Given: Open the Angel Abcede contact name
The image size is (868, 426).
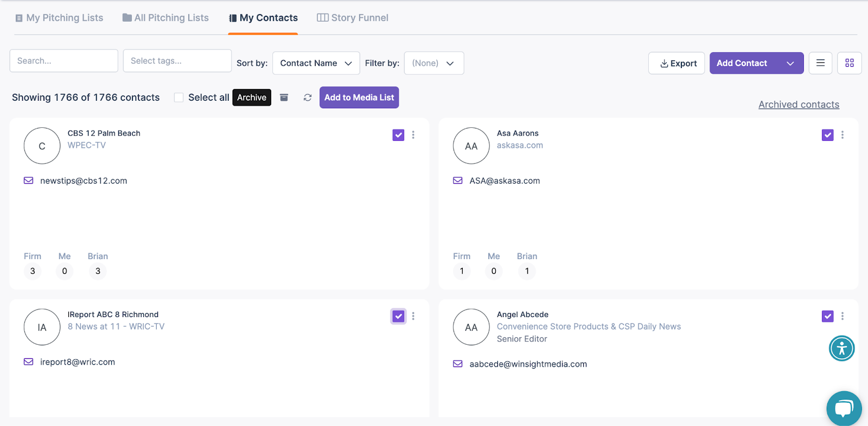Looking at the screenshot, I should [x=522, y=314].
